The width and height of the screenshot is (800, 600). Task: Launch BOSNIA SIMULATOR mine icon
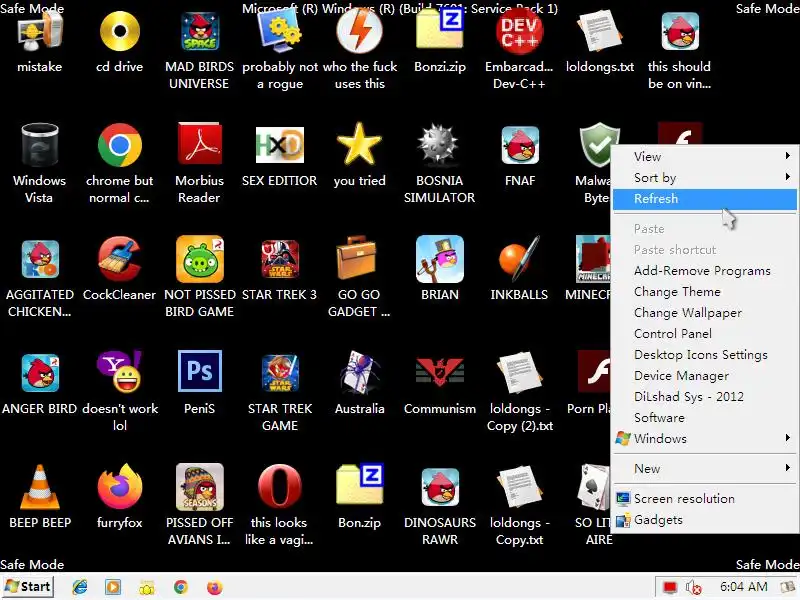coord(439,144)
